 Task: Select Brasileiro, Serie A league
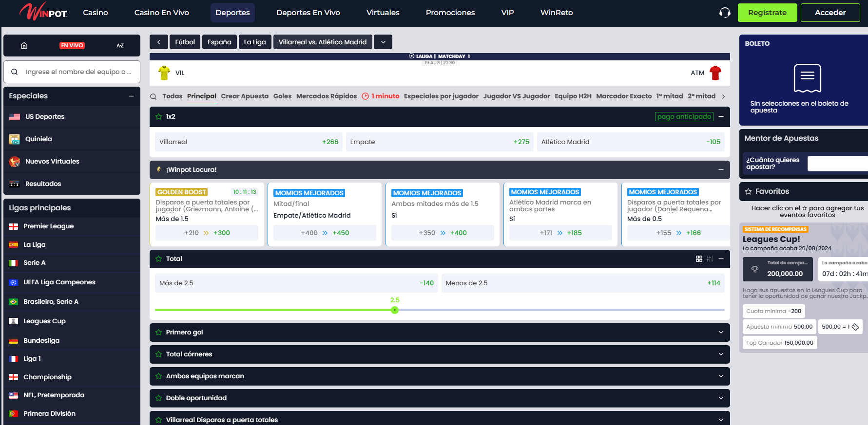(72, 302)
